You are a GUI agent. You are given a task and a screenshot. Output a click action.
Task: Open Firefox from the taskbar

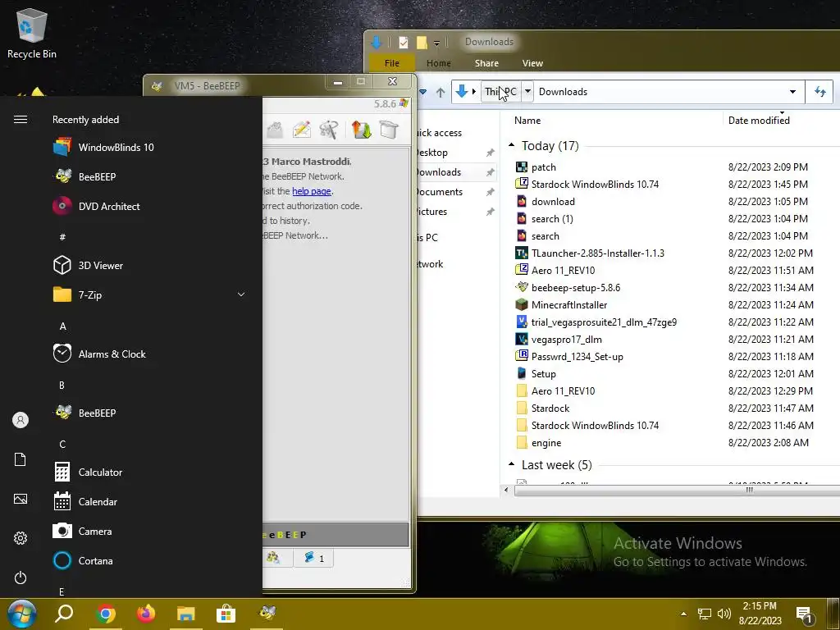click(146, 614)
